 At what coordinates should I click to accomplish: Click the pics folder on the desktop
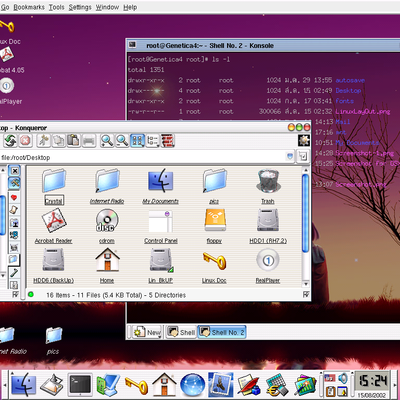click(53, 340)
